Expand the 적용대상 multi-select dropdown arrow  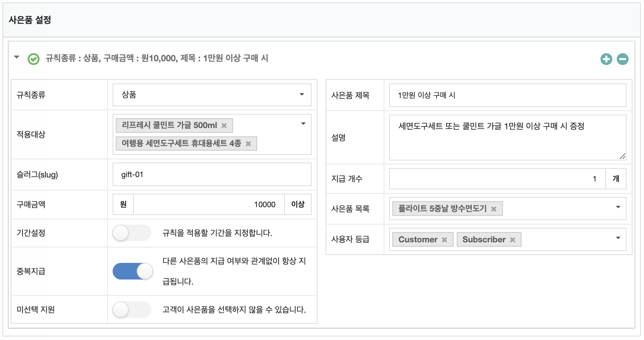point(303,124)
